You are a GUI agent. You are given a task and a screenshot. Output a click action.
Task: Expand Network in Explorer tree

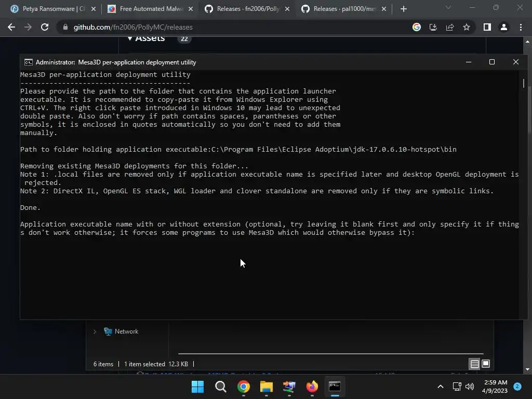click(95, 331)
